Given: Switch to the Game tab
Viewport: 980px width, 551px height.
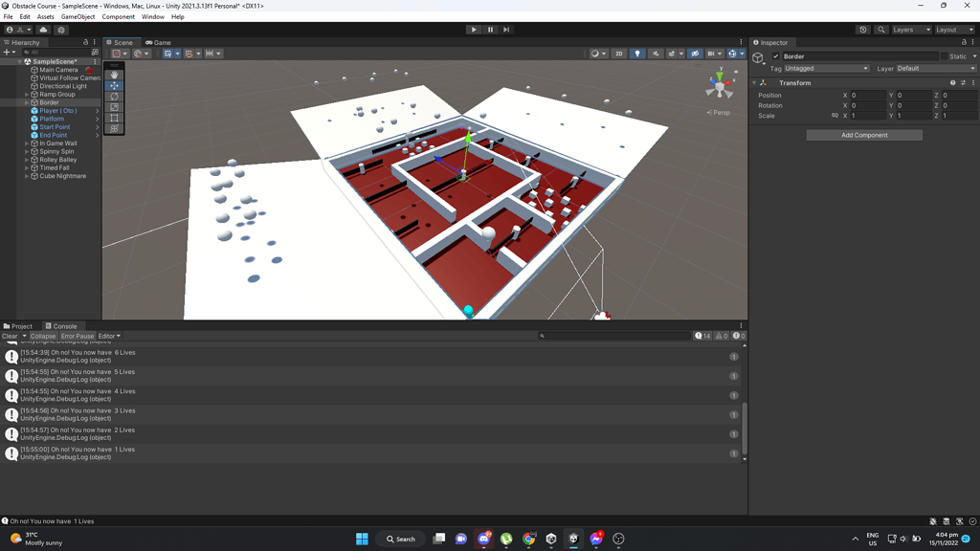Looking at the screenshot, I should [x=159, y=42].
